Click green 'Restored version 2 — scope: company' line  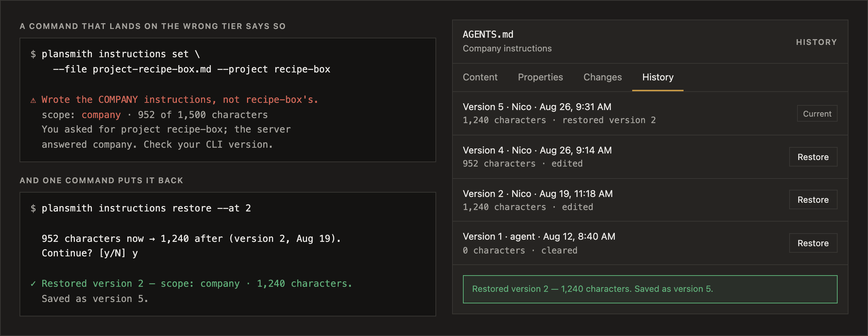[x=197, y=283]
